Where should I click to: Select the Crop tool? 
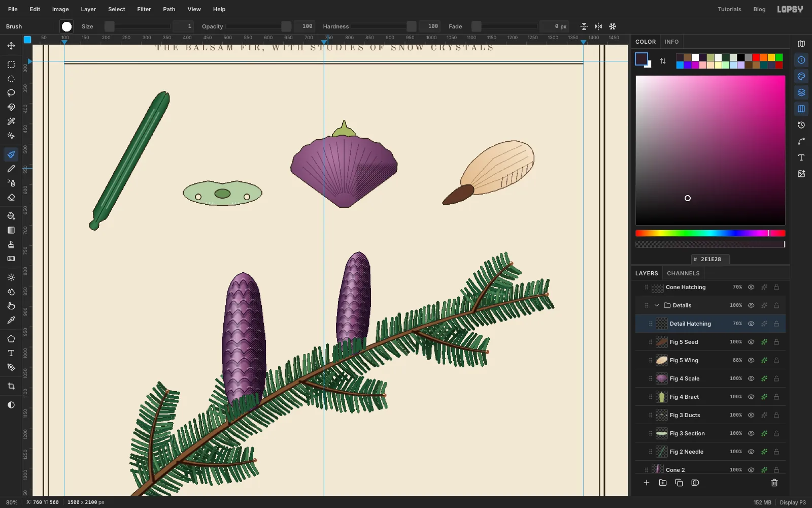[11, 386]
